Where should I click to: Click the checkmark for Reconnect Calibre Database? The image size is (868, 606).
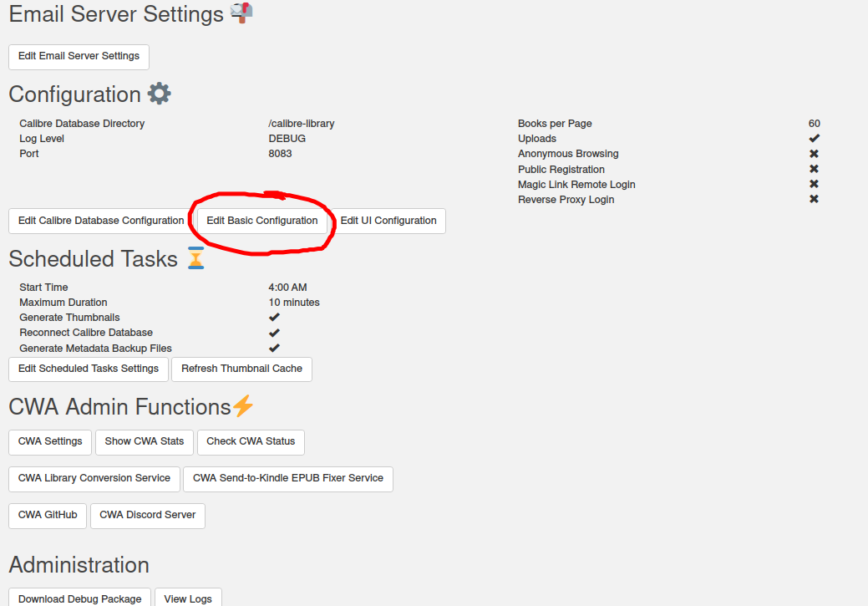tap(274, 333)
